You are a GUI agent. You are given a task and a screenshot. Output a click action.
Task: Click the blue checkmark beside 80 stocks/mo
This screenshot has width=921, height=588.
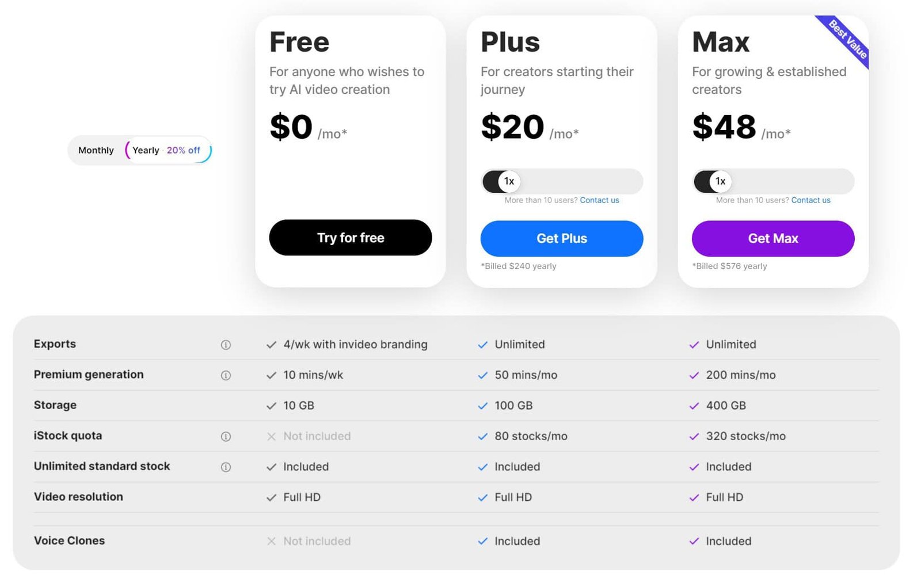(x=482, y=437)
